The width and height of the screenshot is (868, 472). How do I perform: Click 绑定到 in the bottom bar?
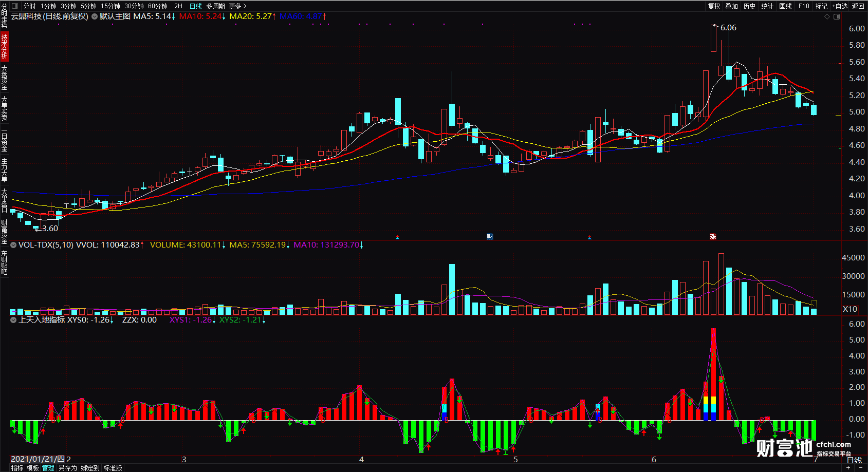pyautogui.click(x=90, y=468)
